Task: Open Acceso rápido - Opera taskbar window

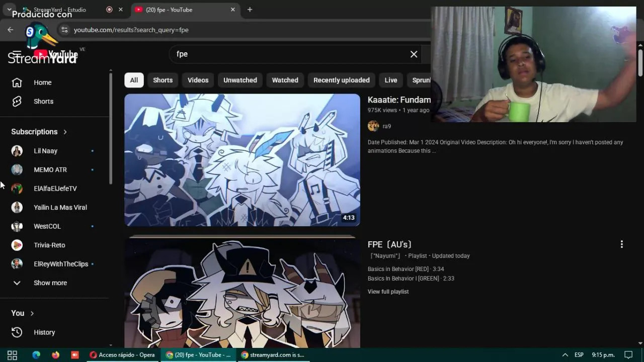Action: (x=122, y=355)
